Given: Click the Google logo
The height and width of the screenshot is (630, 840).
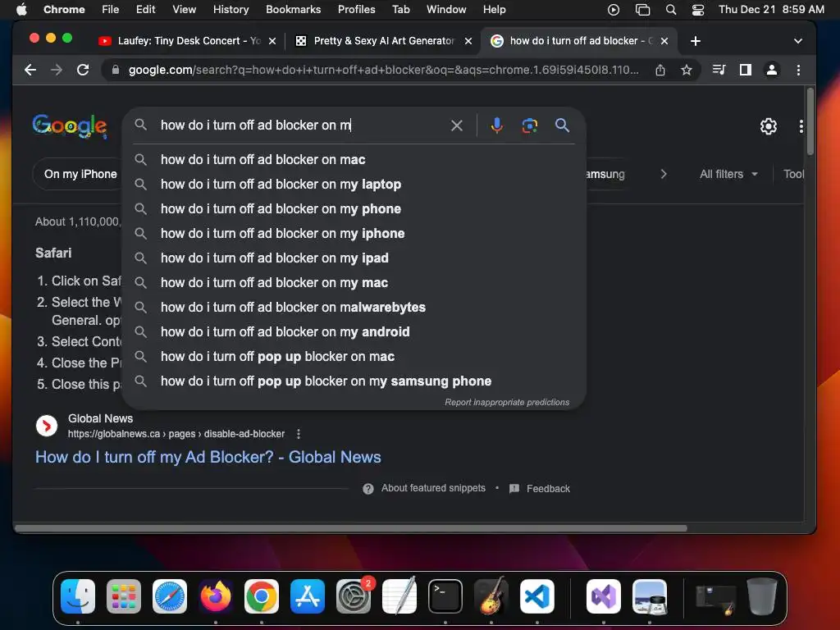Looking at the screenshot, I should [x=70, y=126].
